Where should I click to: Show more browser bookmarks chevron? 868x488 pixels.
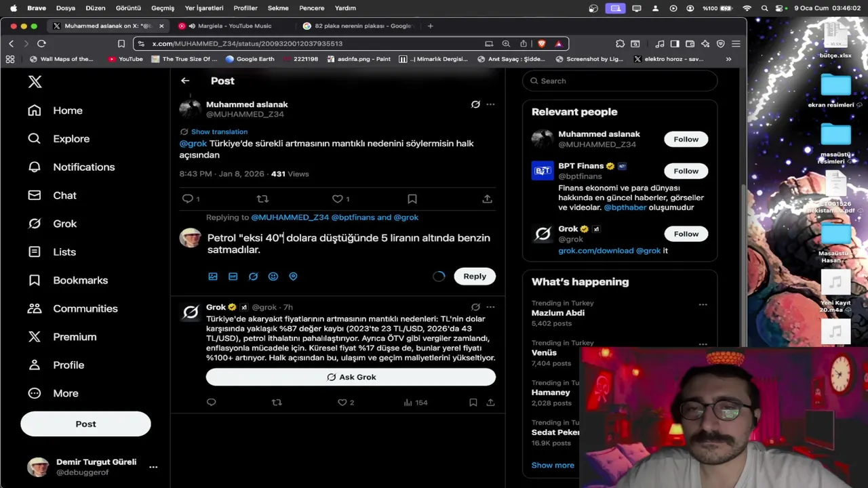[728, 59]
